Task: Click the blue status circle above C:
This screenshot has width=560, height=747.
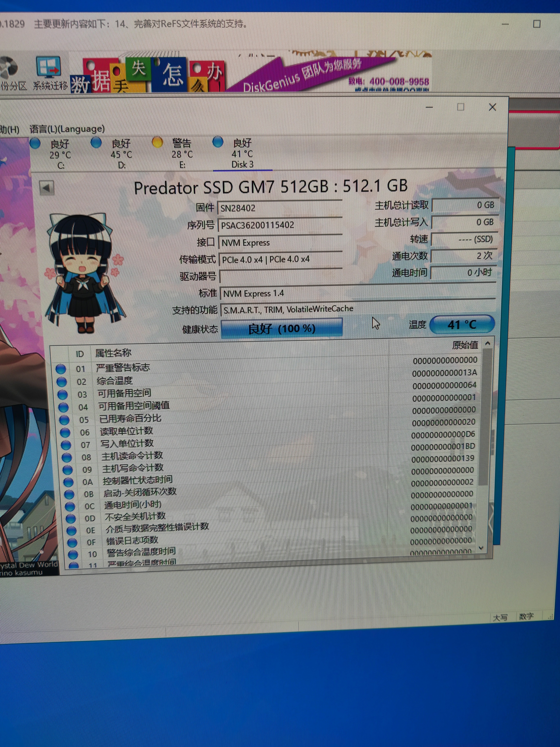Action: coord(35,144)
